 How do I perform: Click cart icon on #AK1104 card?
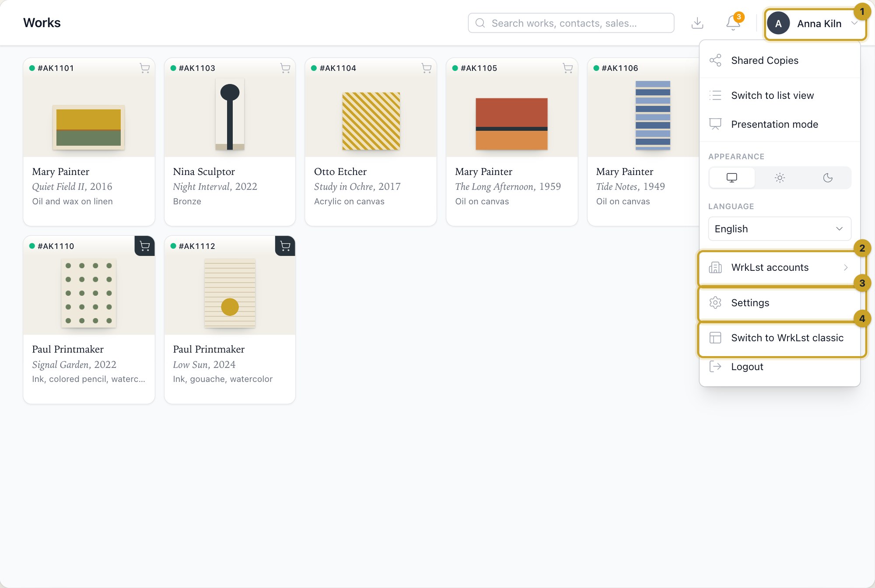point(427,68)
